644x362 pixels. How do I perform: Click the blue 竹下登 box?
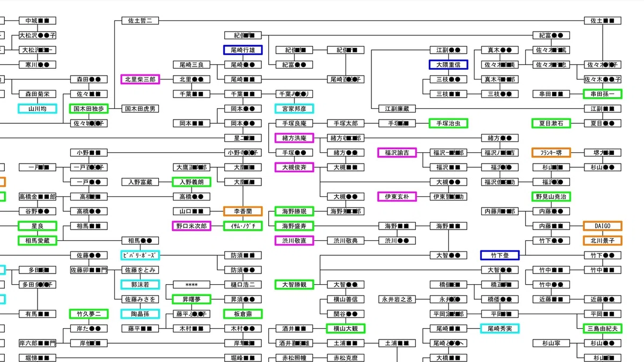500,255
